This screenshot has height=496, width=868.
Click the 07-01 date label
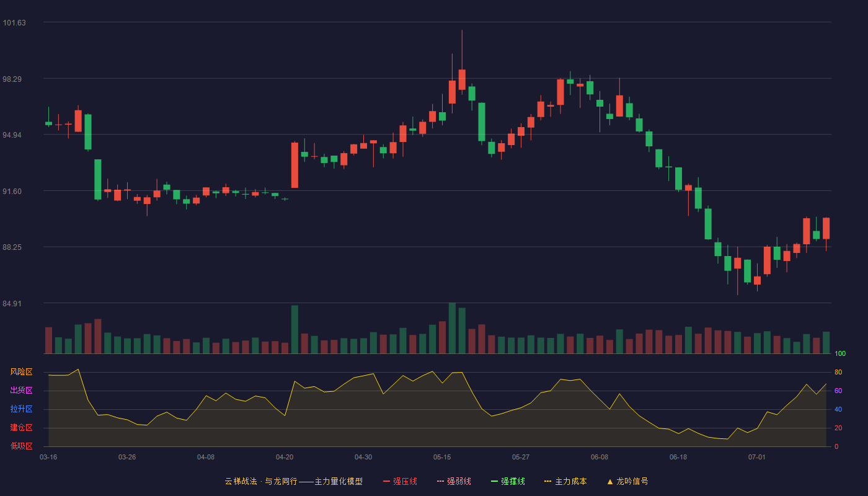tap(757, 457)
